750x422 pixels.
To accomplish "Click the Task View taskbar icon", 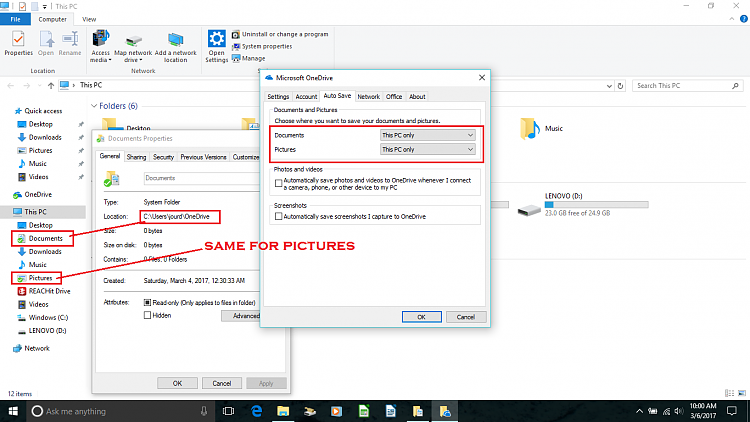I will pyautogui.click(x=229, y=411).
